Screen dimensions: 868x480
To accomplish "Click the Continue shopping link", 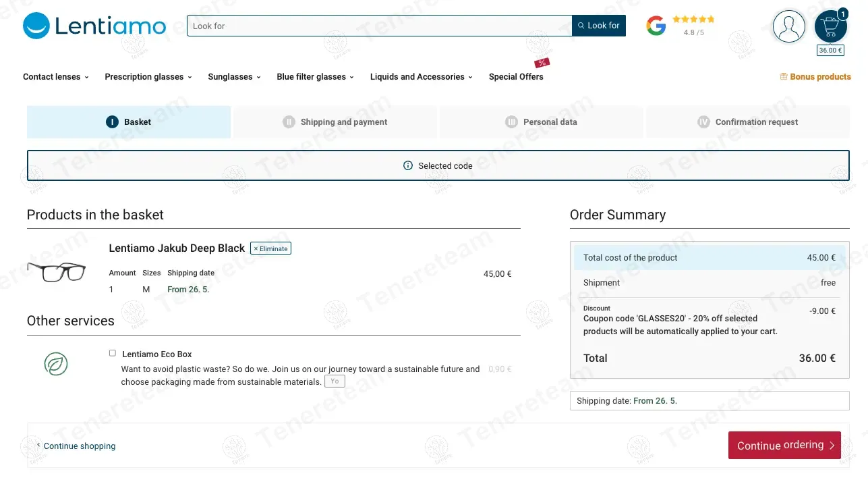I will point(76,446).
